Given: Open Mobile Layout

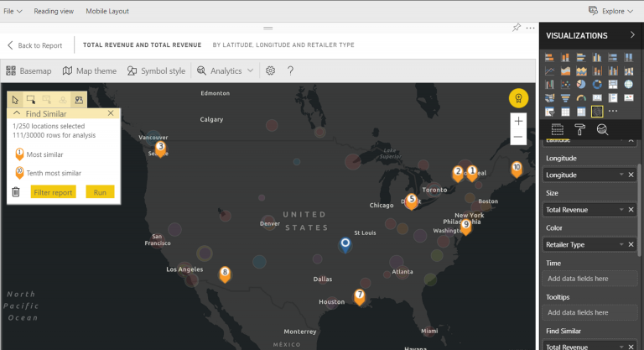Looking at the screenshot, I should [x=107, y=11].
